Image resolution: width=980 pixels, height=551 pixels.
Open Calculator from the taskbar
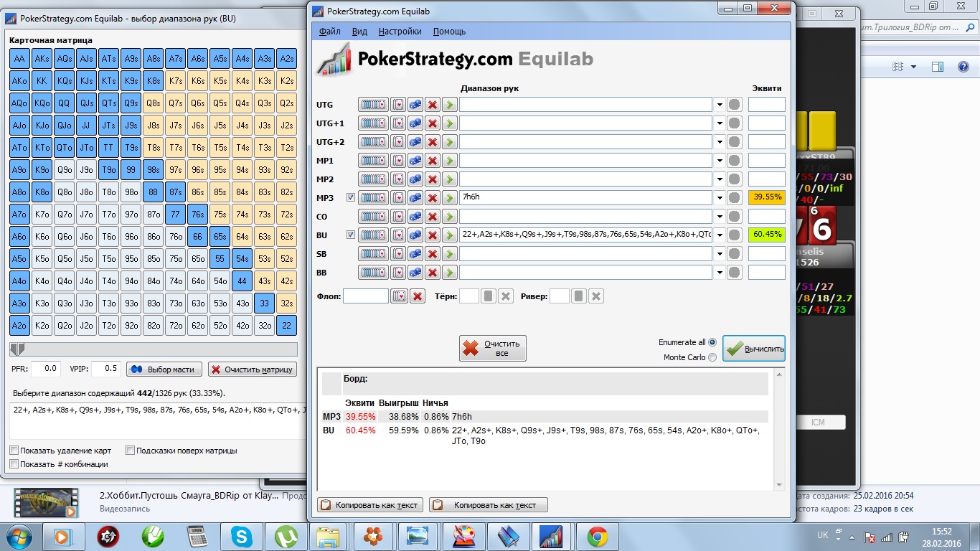[x=197, y=536]
